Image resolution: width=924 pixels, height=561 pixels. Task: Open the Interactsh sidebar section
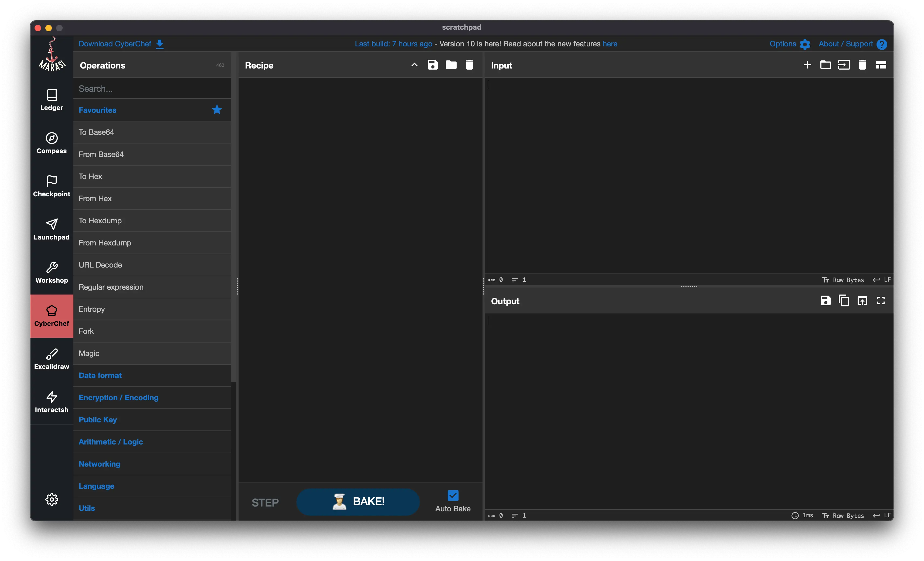[x=51, y=402]
